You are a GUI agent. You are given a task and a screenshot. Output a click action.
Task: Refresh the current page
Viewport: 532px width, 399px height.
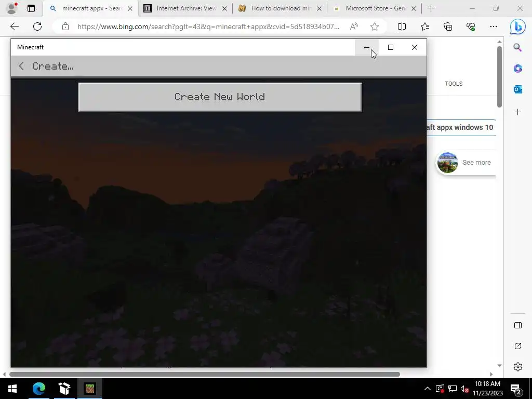[37, 26]
